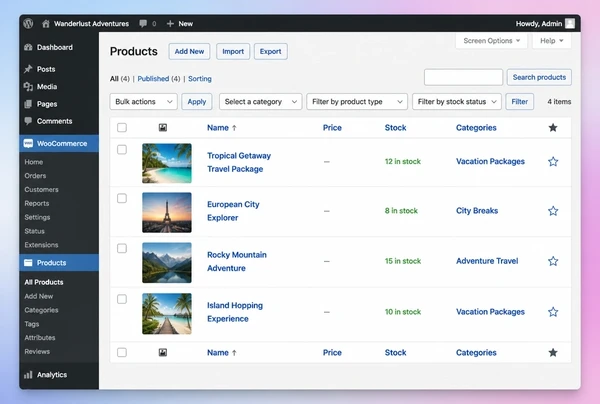This screenshot has width=600, height=404.
Task: Open Status in WooCommerce menu
Action: click(34, 231)
